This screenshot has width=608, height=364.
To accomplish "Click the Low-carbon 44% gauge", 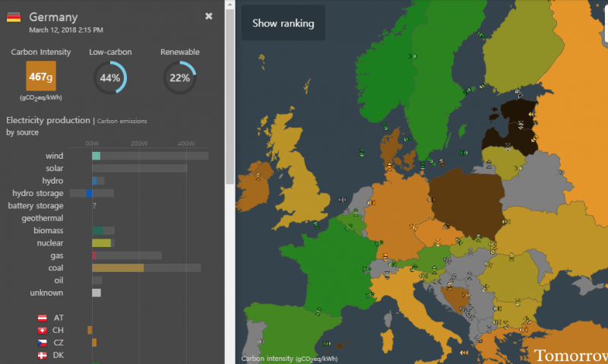I will click(x=110, y=78).
